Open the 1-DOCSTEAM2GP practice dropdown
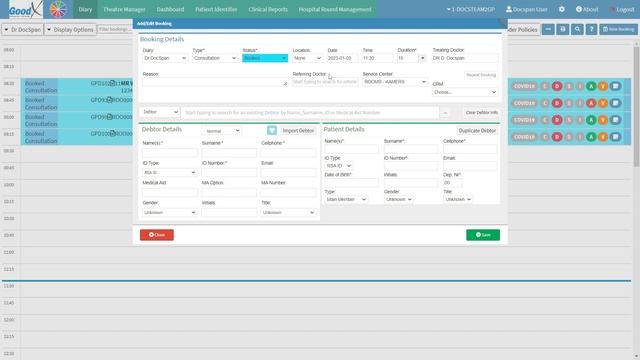The image size is (640, 360). tap(470, 9)
